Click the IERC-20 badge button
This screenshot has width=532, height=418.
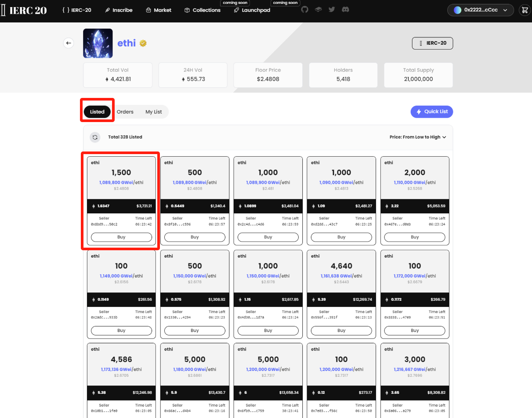tap(432, 43)
